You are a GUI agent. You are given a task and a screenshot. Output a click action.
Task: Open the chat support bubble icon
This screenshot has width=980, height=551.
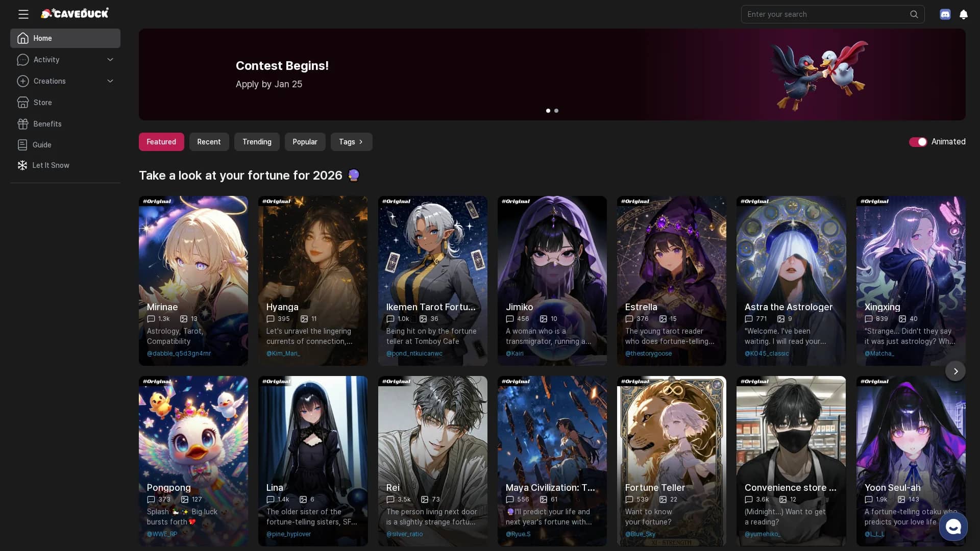(x=953, y=527)
